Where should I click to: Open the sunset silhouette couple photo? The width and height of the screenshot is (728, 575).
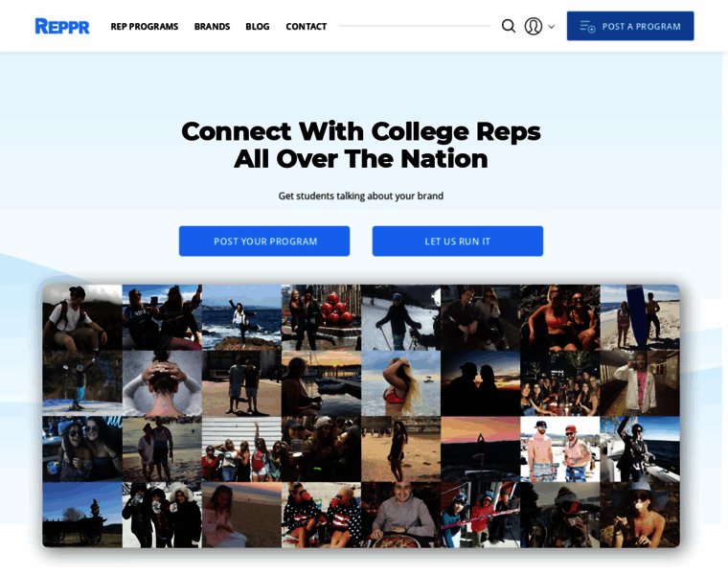(481, 383)
